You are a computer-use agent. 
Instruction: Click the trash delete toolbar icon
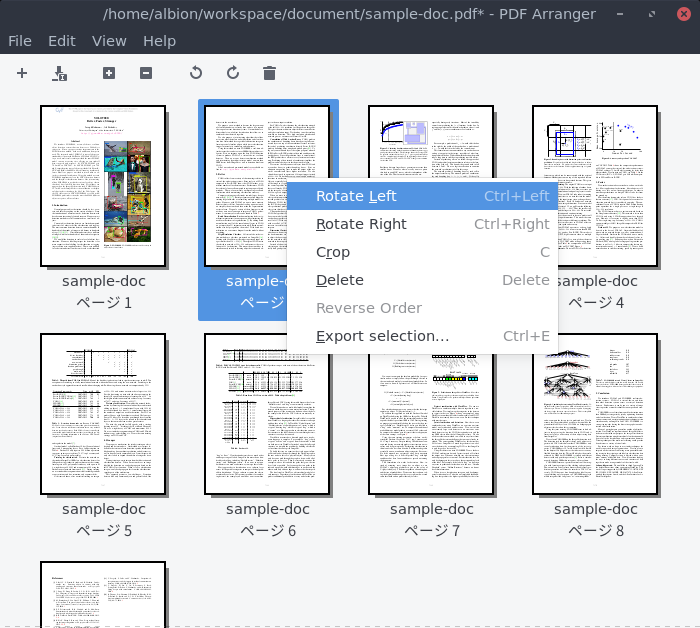tap(269, 73)
